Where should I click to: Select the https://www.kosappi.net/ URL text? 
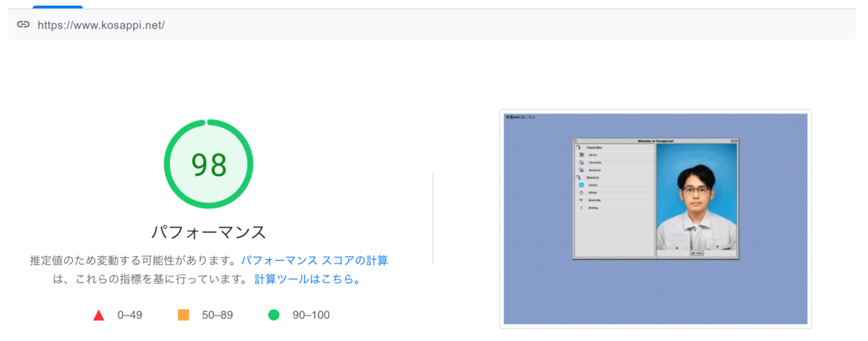tap(101, 25)
